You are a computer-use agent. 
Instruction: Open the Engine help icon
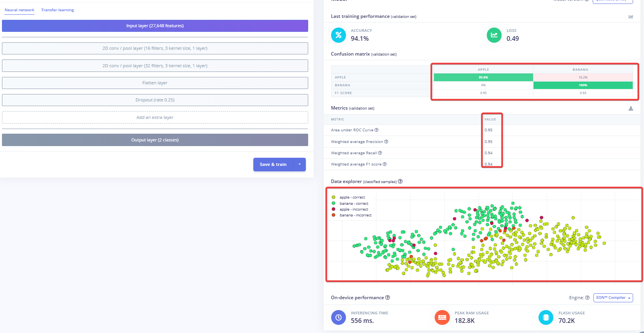coord(587,298)
